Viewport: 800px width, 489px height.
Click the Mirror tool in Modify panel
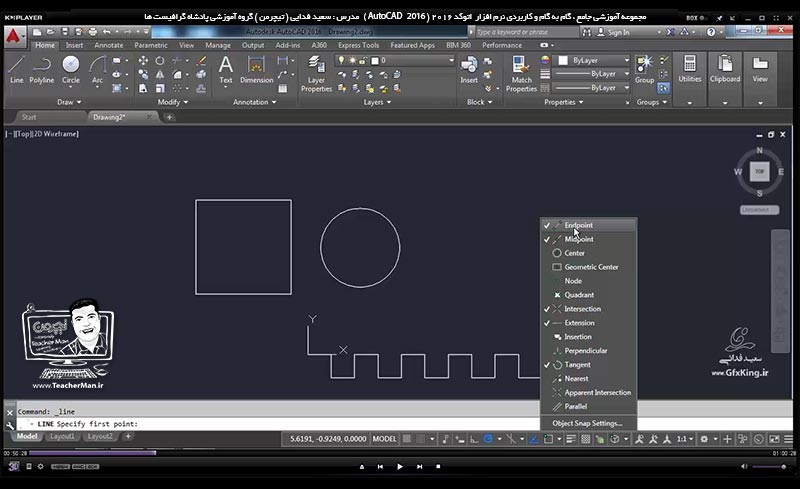tap(160, 75)
